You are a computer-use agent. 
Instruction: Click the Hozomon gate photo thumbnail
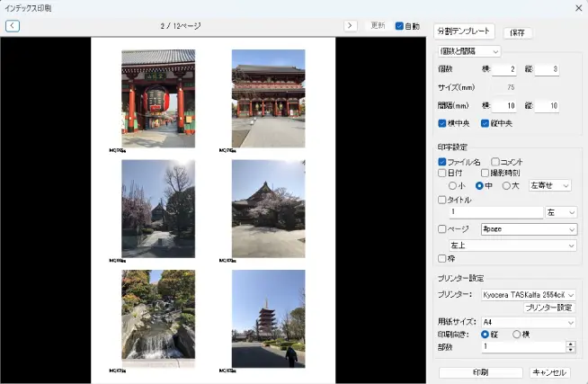click(x=269, y=99)
